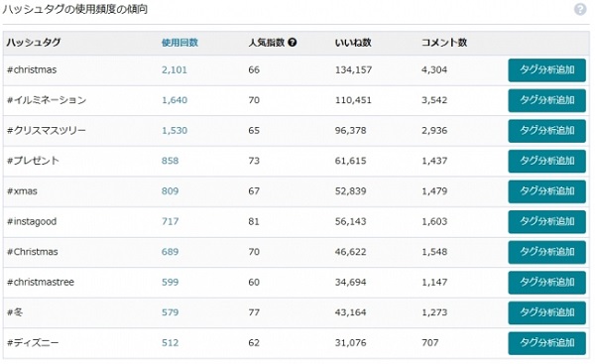
Task: Add #ディズニー to tag analysis
Action: point(546,343)
